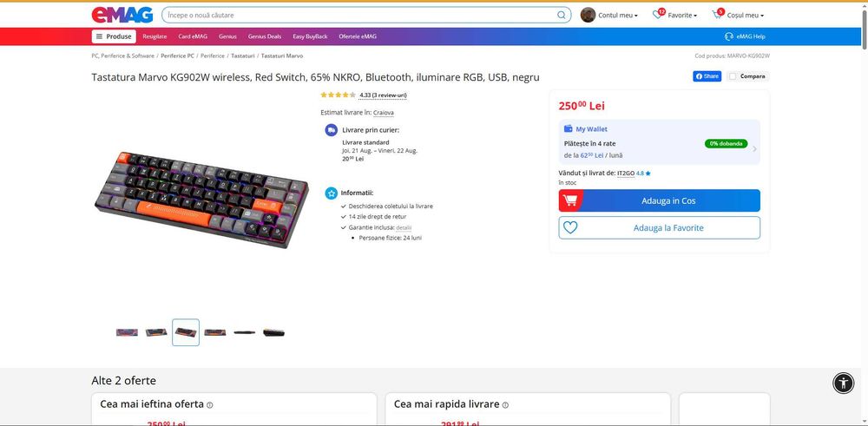Click the search magnifier icon
Image resolution: width=868 pixels, height=426 pixels.
(562, 15)
